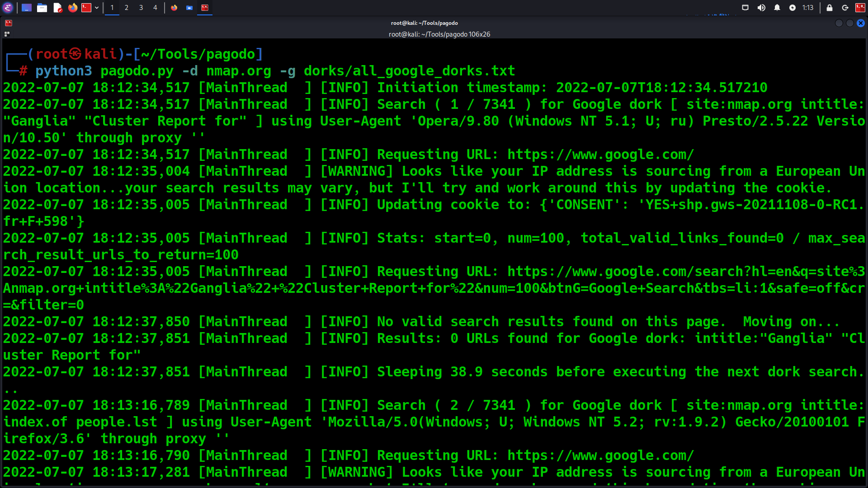Switch to workspace 4

point(155,8)
